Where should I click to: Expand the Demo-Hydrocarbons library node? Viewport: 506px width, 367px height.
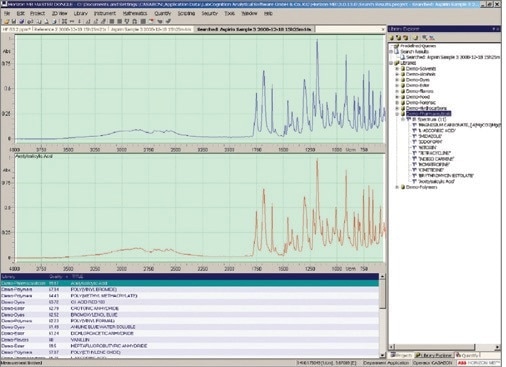[397, 108]
